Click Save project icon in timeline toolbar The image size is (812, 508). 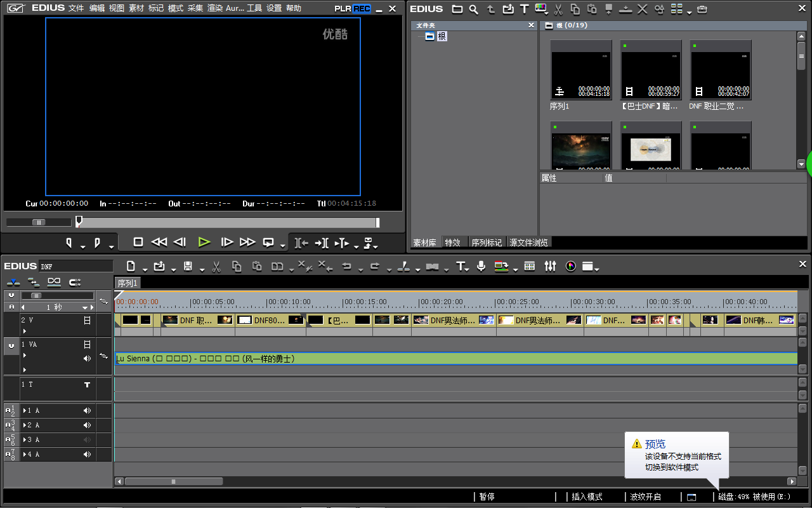188,266
